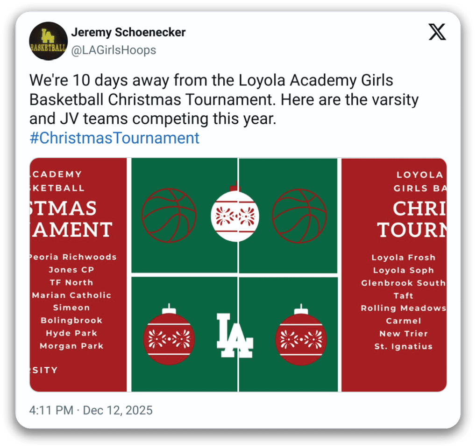Open the LA Basketball profile avatar
This screenshot has height=448, width=476.
(49, 41)
